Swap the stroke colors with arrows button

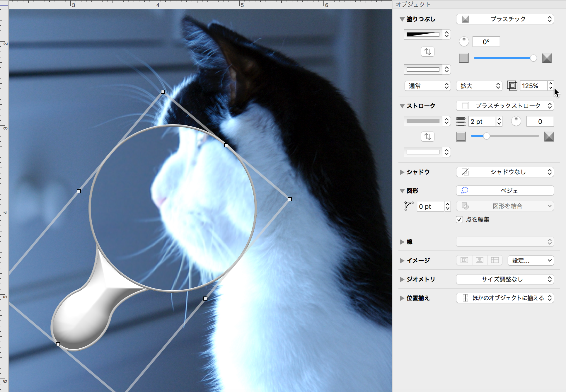(x=427, y=137)
